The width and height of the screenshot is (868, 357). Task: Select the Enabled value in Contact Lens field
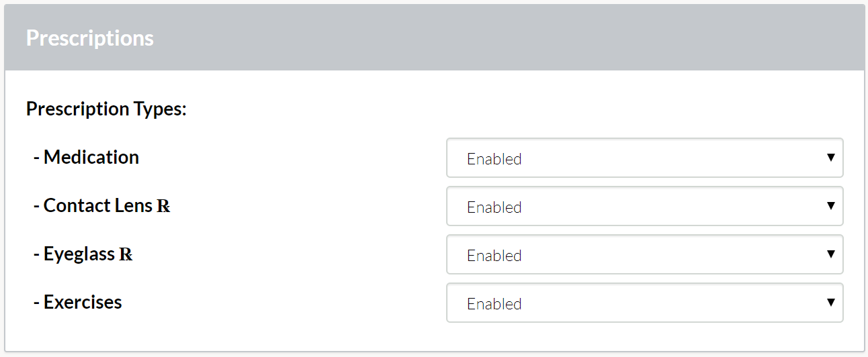click(494, 207)
